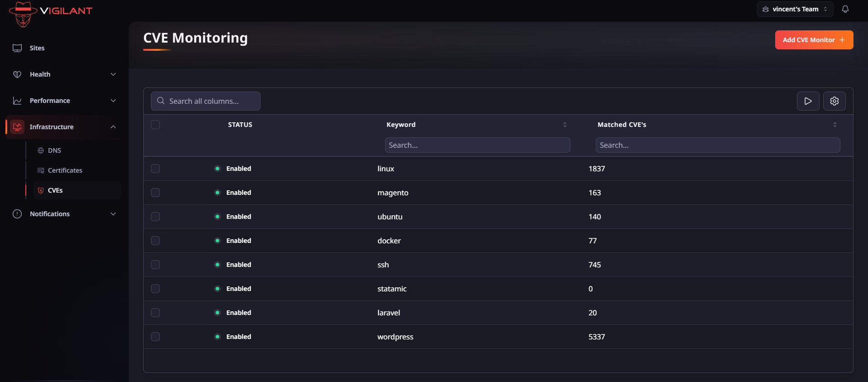Open vincent's Team switcher dropdown
The image size is (868, 382).
pyautogui.click(x=795, y=9)
